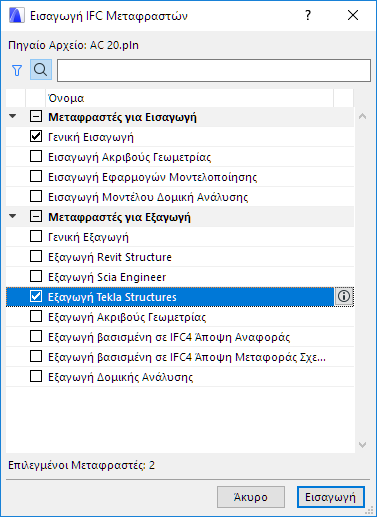
Task: Toggle group checkbox for Μεταφραστές για Εισαγωγή
Action: [x=36, y=117]
